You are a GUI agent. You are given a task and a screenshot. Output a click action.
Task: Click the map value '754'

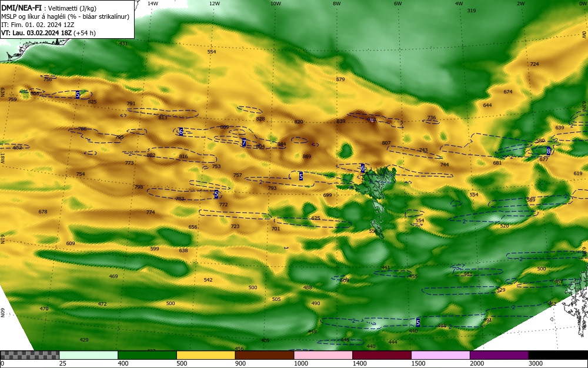(81, 174)
